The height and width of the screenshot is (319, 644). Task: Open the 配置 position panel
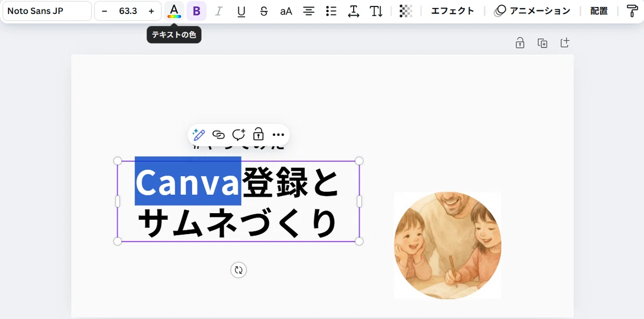tap(599, 11)
